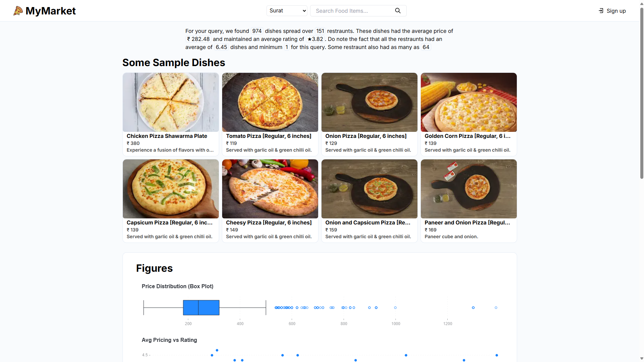Click the Sign up arrow icon
Screen dimensions: 644x362
(x=600, y=10)
